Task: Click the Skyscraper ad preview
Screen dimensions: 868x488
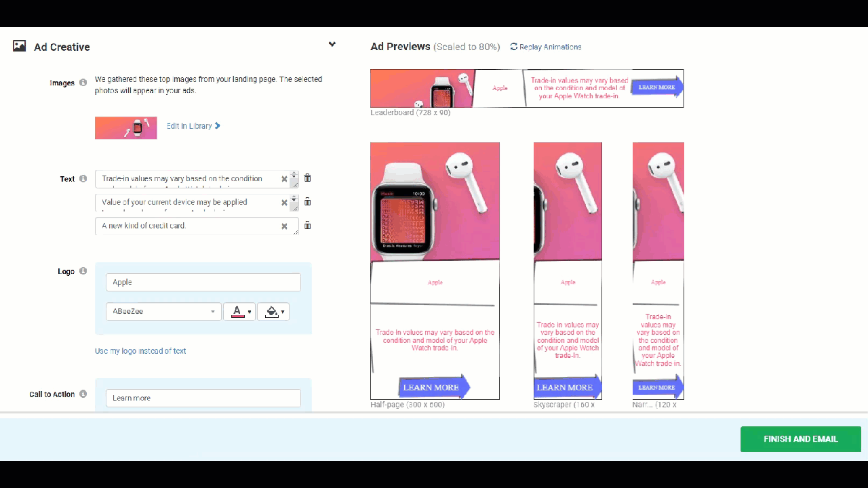Action: [x=568, y=271]
